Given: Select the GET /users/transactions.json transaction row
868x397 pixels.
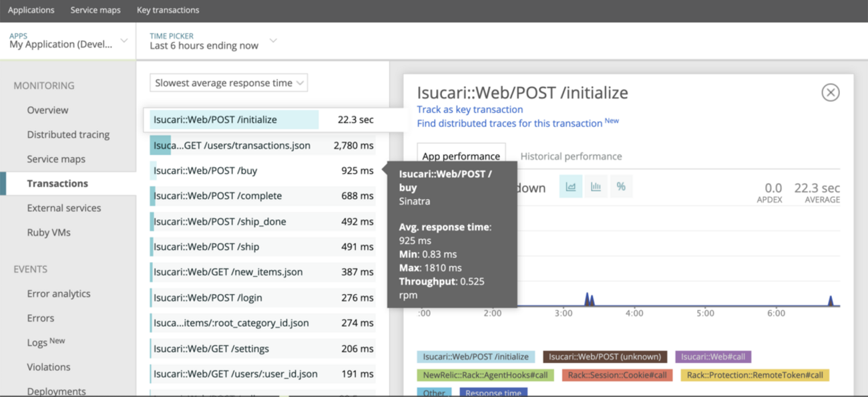Looking at the screenshot, I should [262, 145].
